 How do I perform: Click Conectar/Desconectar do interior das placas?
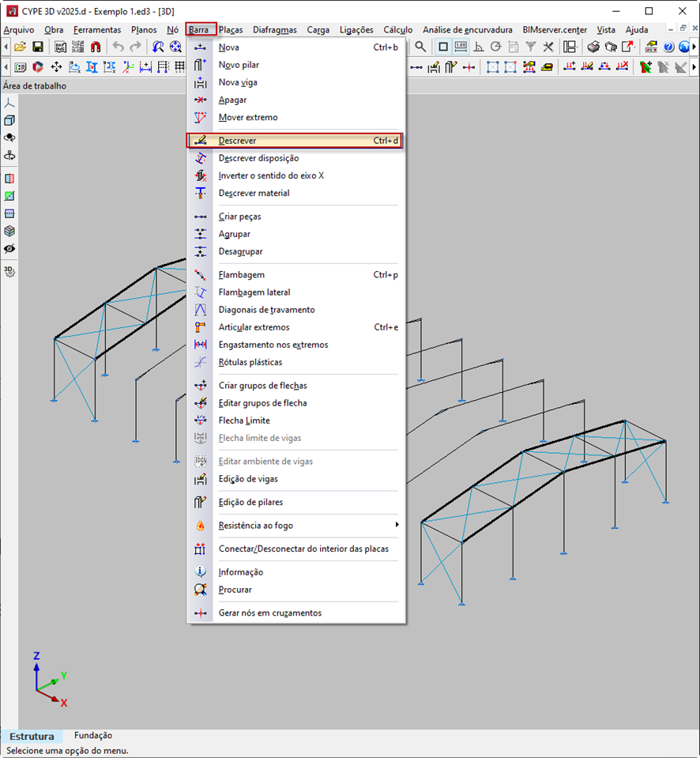click(294, 549)
